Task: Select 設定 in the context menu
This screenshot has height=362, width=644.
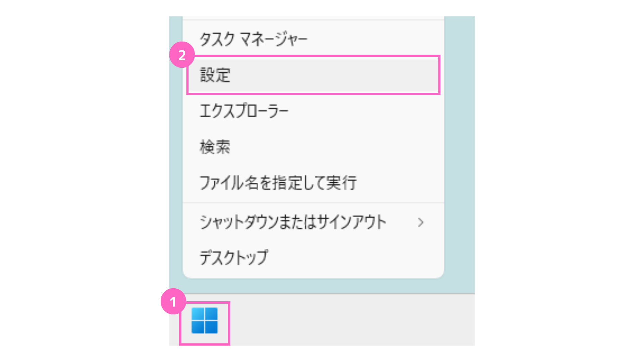Action: (x=313, y=75)
